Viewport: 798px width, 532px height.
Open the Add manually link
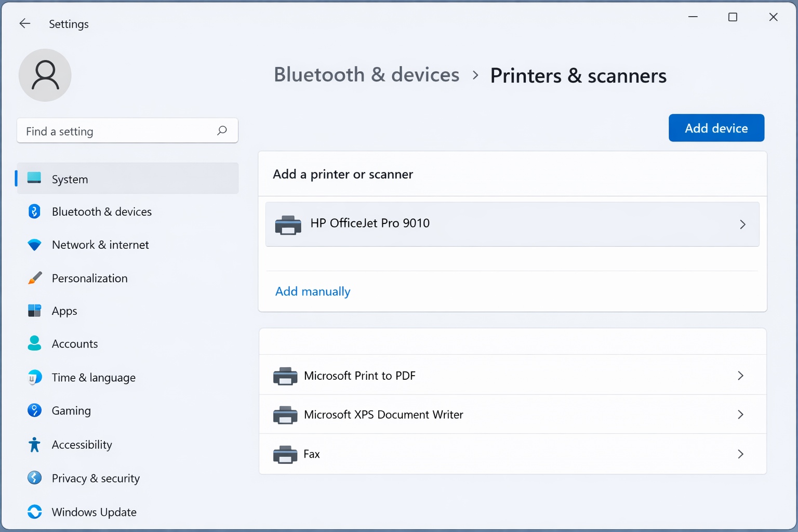point(312,291)
